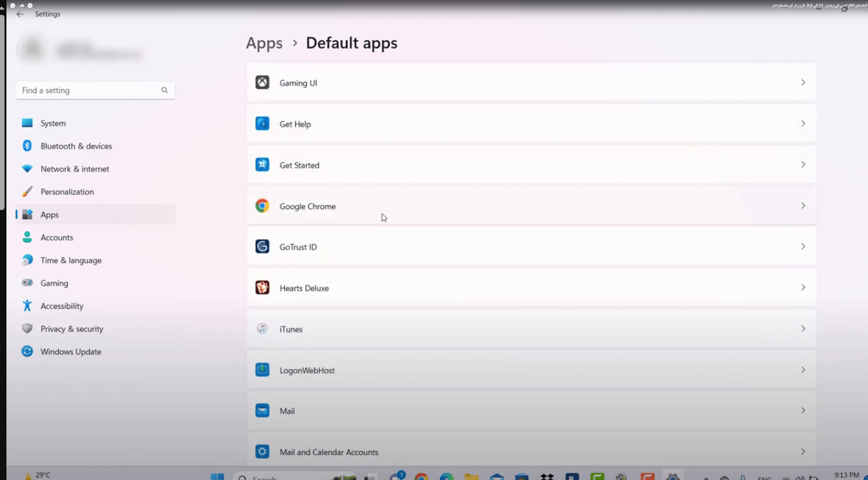This screenshot has height=480, width=868.
Task: Click the 9:13 PM taskbar clock
Action: pos(845,475)
